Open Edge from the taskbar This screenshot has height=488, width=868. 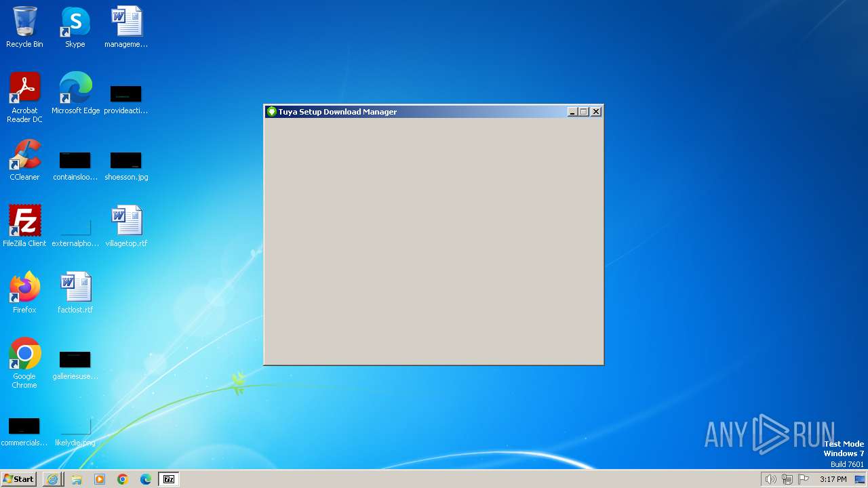coord(146,479)
